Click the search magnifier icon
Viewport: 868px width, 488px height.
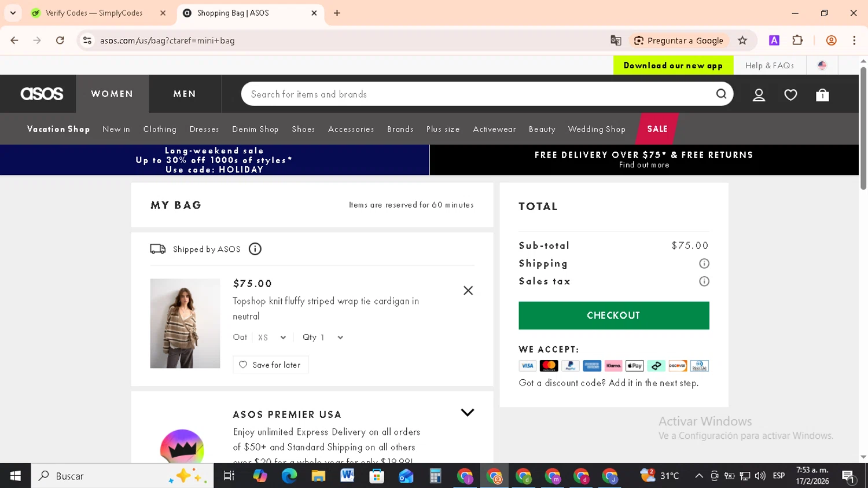point(721,94)
